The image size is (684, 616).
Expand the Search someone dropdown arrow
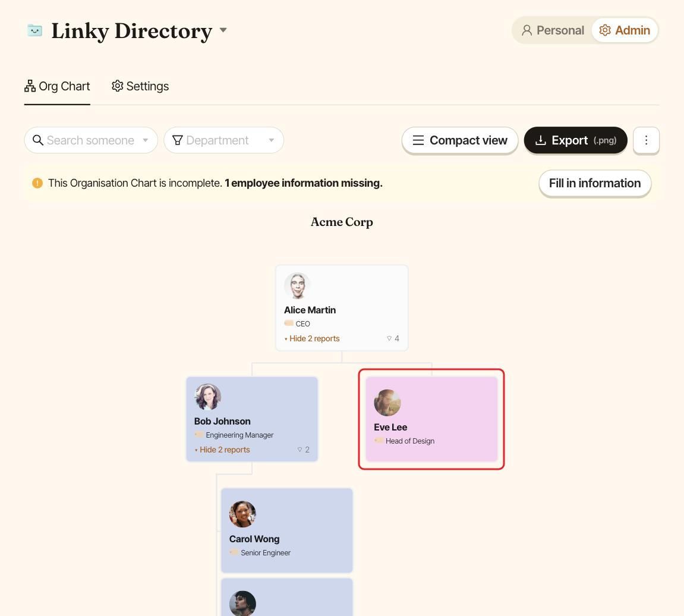coord(146,140)
